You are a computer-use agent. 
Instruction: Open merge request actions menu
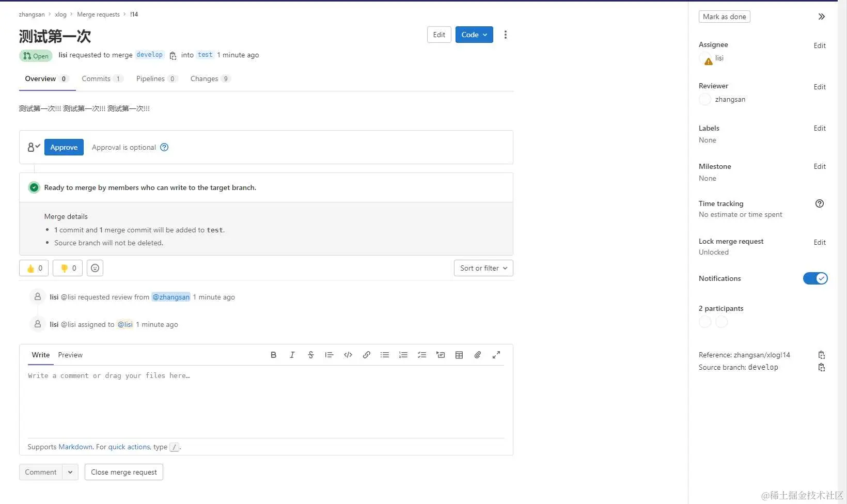[x=506, y=35]
